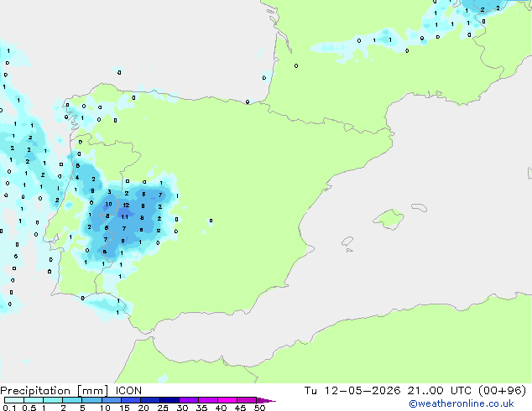Click the 'Precipitation' title word
Viewport: 532px width, 411px height.
(x=35, y=391)
